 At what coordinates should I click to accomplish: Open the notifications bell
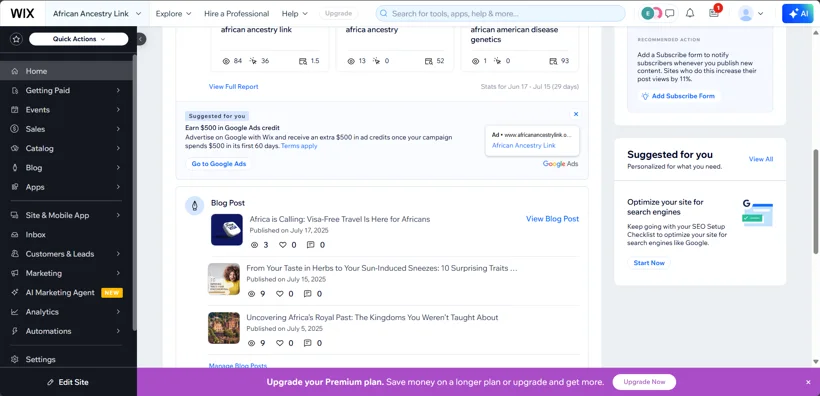pos(690,13)
